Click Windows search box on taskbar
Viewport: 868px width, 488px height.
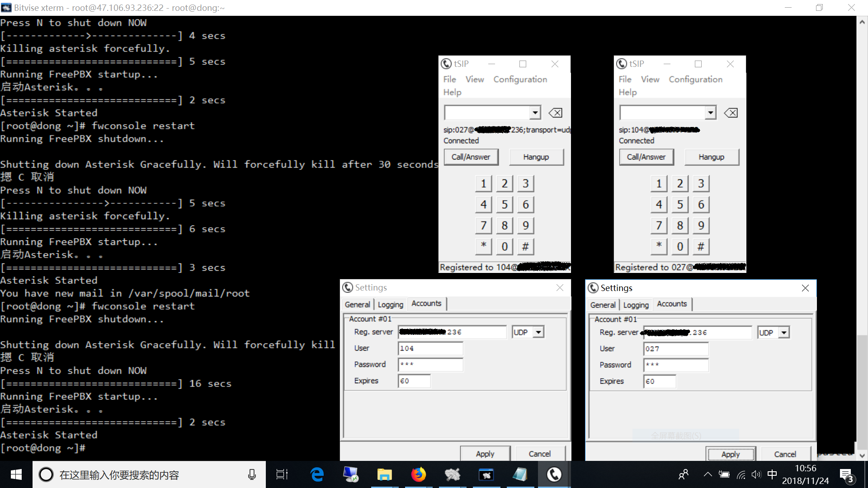pyautogui.click(x=149, y=474)
